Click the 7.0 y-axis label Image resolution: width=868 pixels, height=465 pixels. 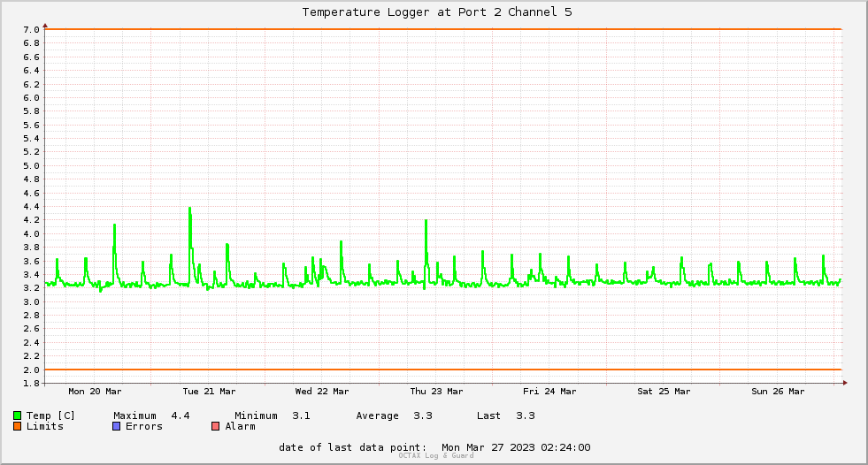tap(32, 30)
